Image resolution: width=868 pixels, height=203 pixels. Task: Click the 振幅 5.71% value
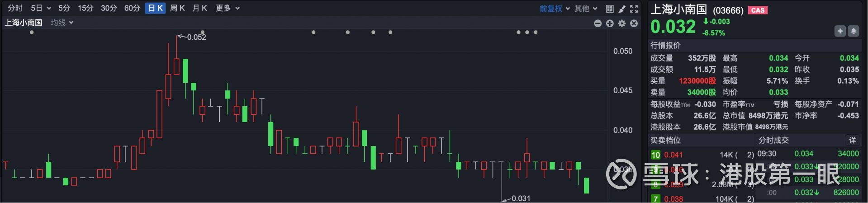777,81
